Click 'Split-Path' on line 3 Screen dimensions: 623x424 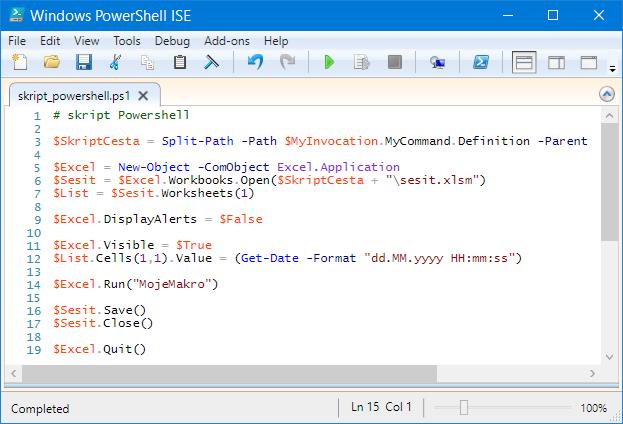pos(197,141)
